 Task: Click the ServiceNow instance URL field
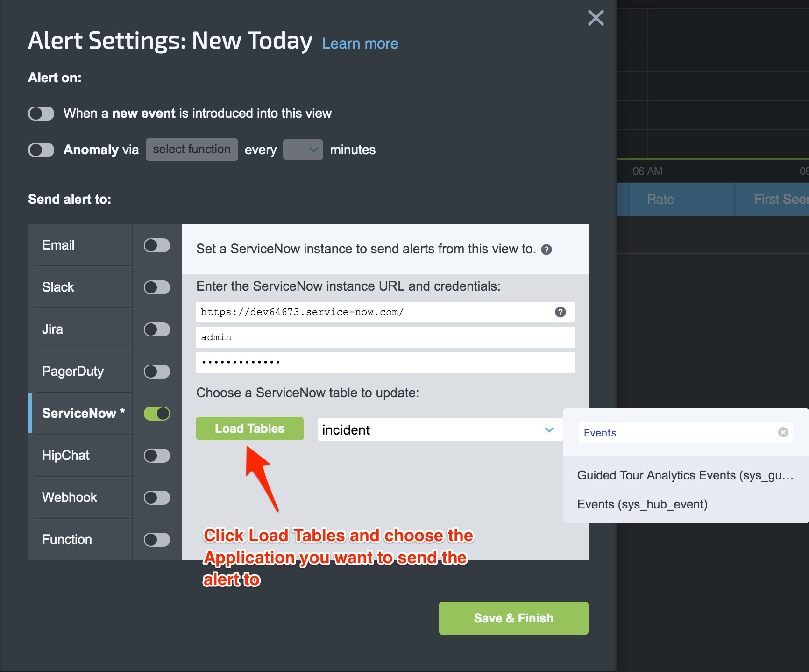click(x=385, y=312)
